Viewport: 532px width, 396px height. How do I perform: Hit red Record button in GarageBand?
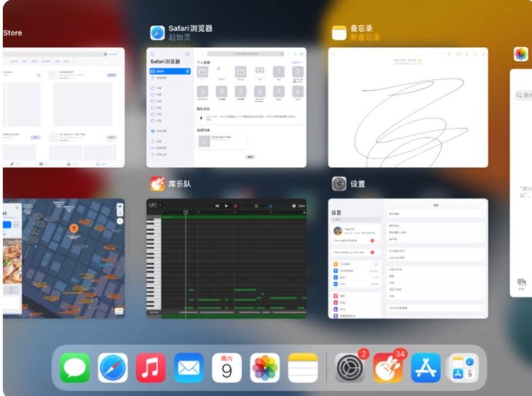tap(235, 205)
